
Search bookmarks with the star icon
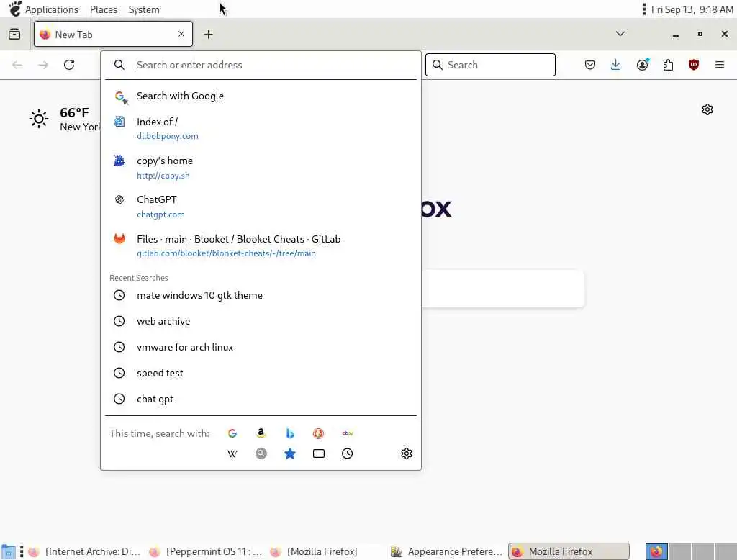point(290,453)
